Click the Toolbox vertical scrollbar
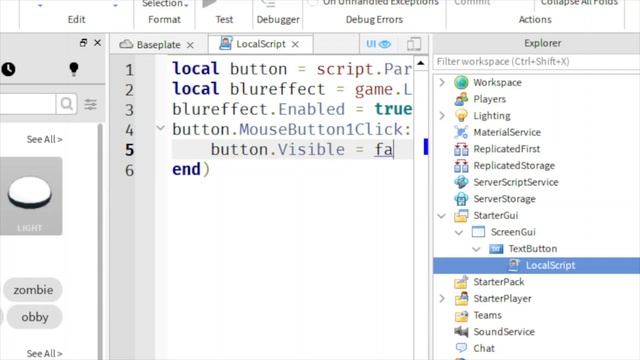 100,241
